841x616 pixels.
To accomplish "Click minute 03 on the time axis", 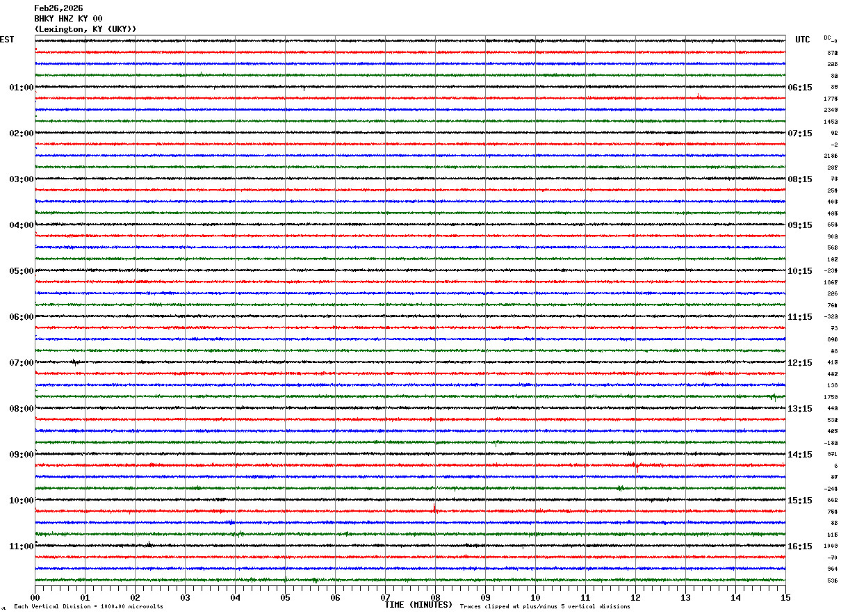I will click(185, 597).
